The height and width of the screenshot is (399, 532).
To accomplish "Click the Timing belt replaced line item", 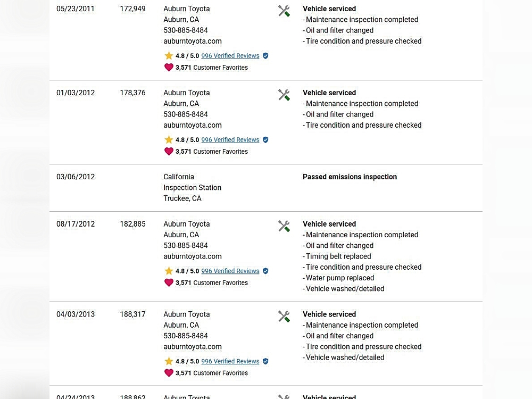I will pos(338,256).
